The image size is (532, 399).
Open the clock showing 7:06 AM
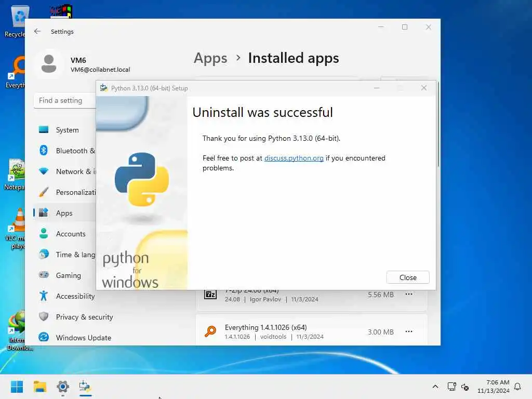click(494, 387)
